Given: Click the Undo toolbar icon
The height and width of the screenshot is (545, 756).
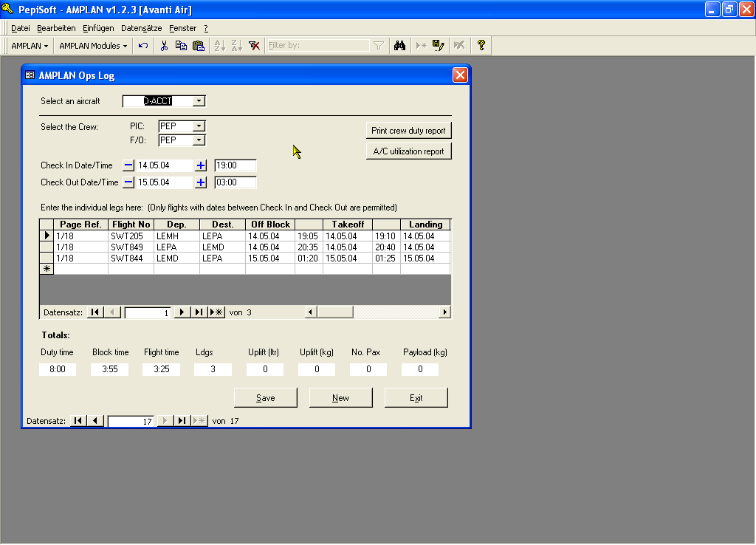Looking at the screenshot, I should click(x=143, y=46).
